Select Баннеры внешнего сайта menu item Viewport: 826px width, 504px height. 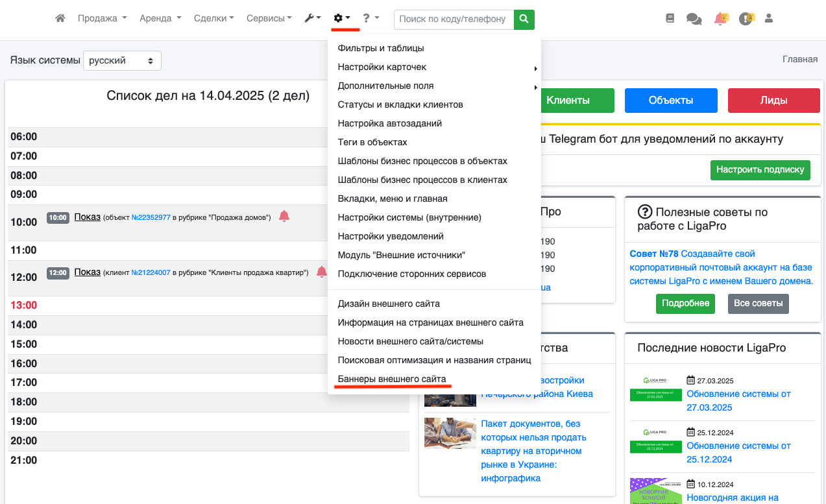tap(392, 379)
